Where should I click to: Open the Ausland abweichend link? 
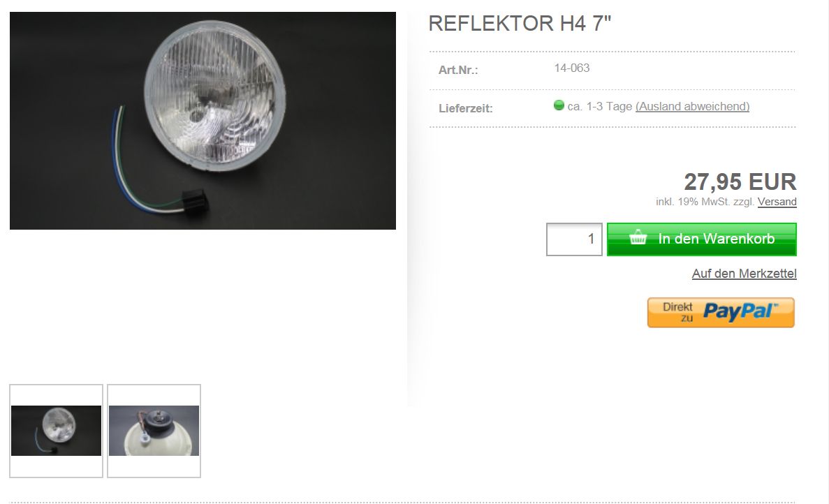[693, 106]
